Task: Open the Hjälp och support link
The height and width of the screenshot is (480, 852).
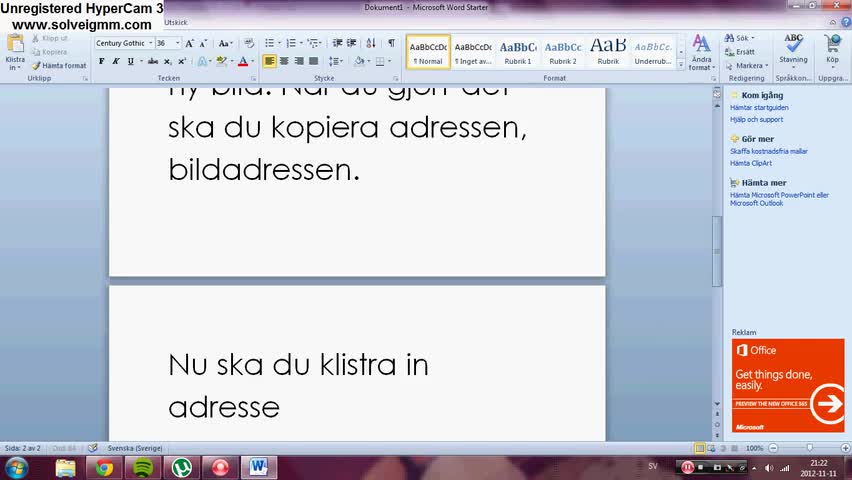Action: [x=756, y=120]
